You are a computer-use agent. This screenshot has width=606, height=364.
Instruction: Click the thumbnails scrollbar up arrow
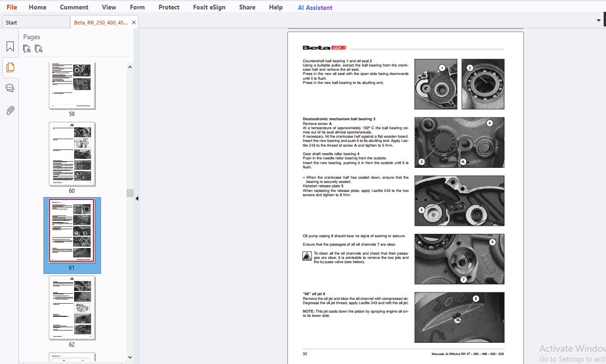pyautogui.click(x=130, y=67)
